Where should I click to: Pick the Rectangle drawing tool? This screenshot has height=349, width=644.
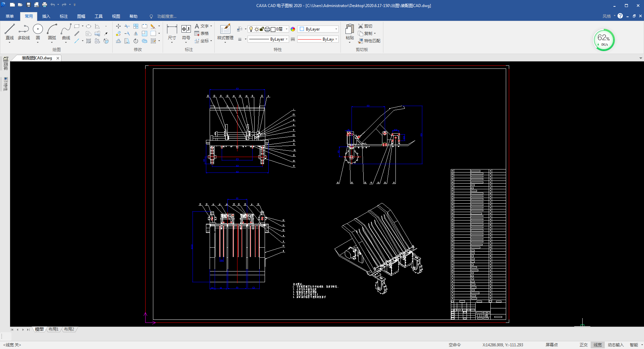point(77,26)
